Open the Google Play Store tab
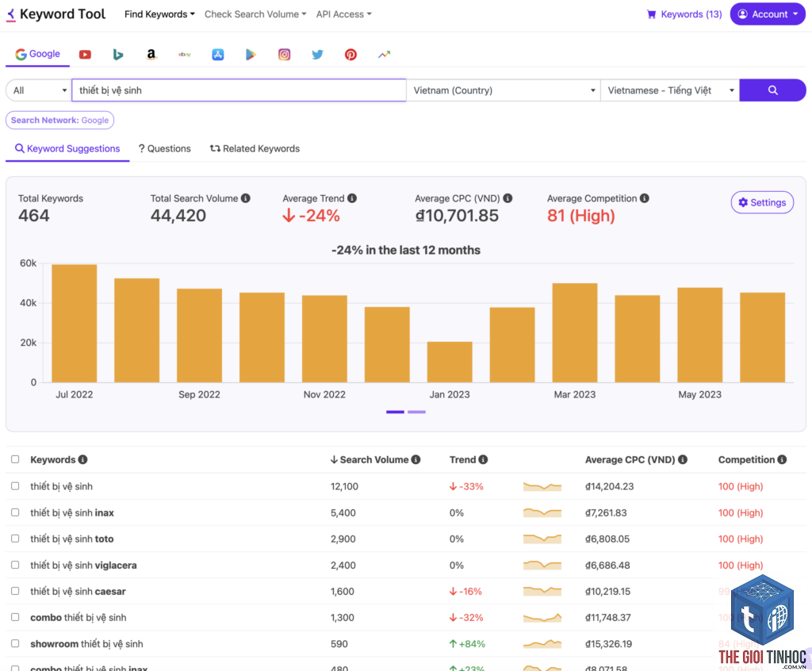 [x=251, y=55]
